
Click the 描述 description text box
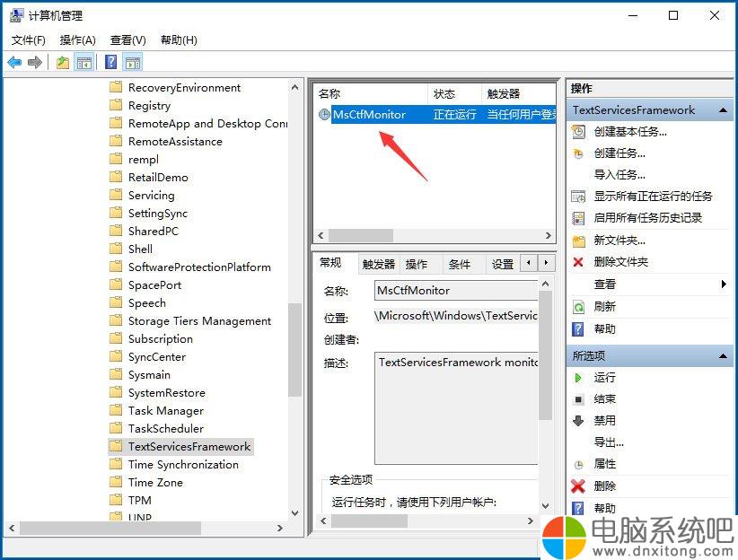tap(456, 408)
